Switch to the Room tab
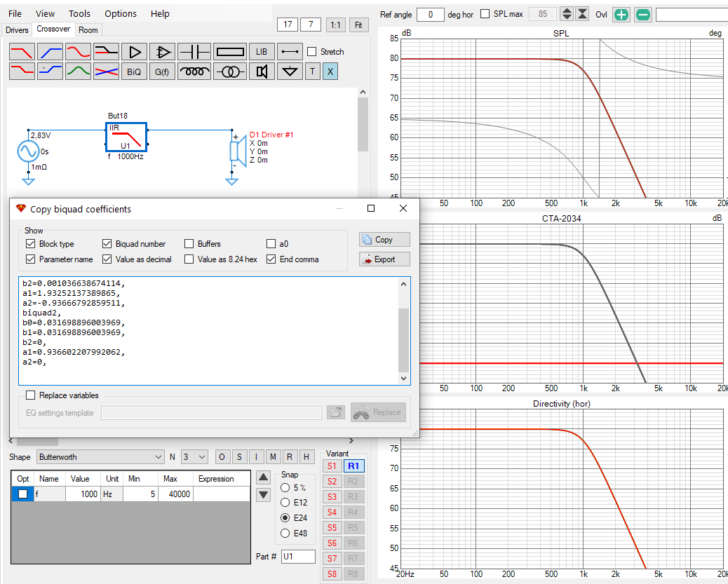The width and height of the screenshot is (728, 584). [88, 29]
